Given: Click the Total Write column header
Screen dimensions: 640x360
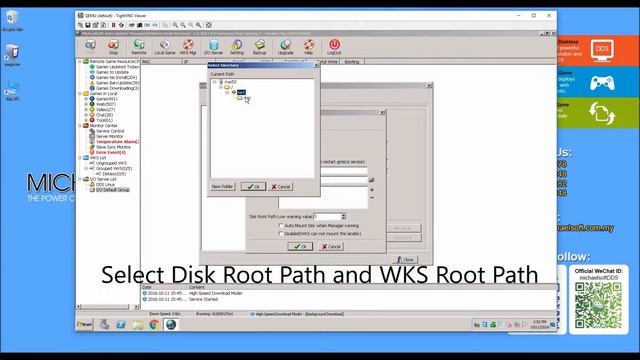Looking at the screenshot, I should (329, 62).
